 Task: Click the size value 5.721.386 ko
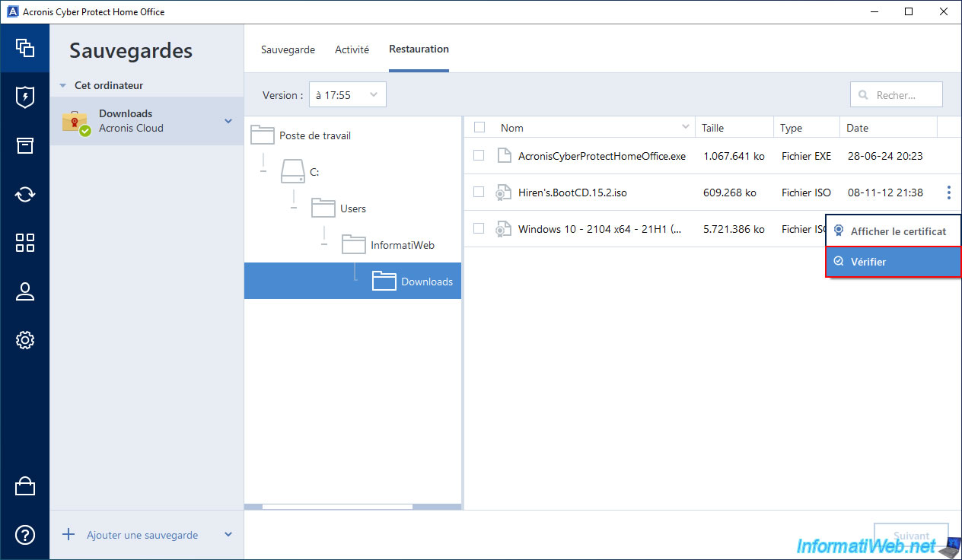[734, 229]
